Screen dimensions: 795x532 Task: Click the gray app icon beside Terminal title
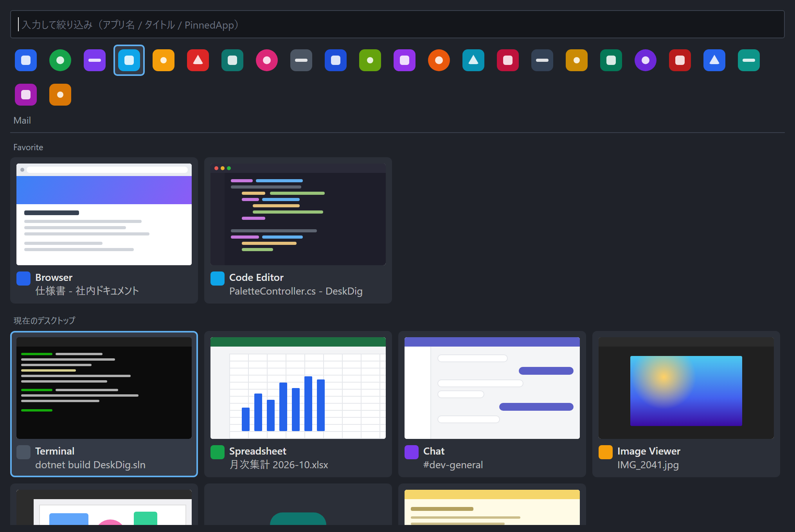(23, 452)
